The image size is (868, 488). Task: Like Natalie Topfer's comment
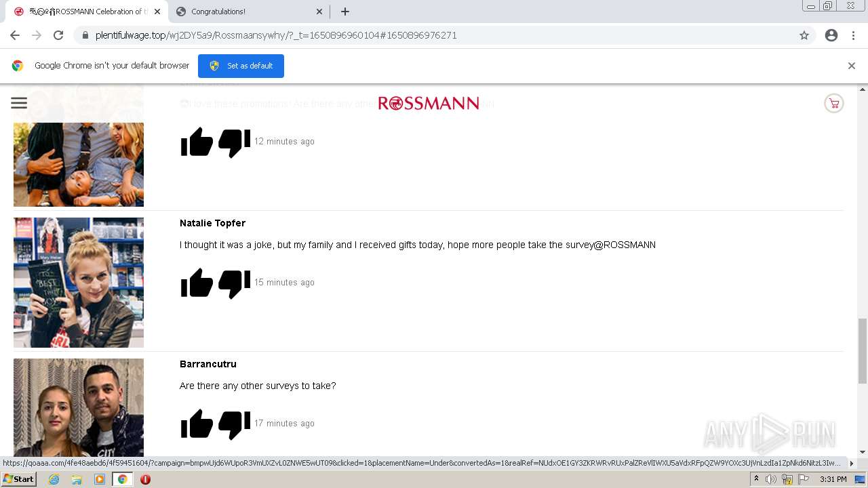pyautogui.click(x=197, y=283)
